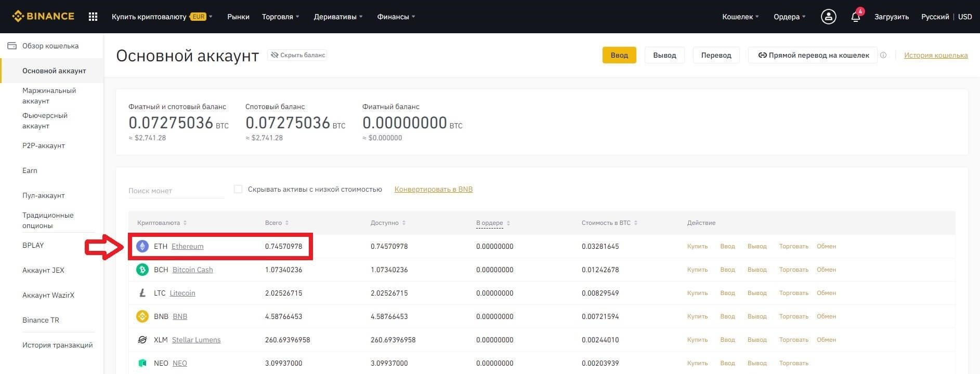Click the 260.69396958 total value of XLM
Image resolution: width=980 pixels, height=374 pixels.
288,340
